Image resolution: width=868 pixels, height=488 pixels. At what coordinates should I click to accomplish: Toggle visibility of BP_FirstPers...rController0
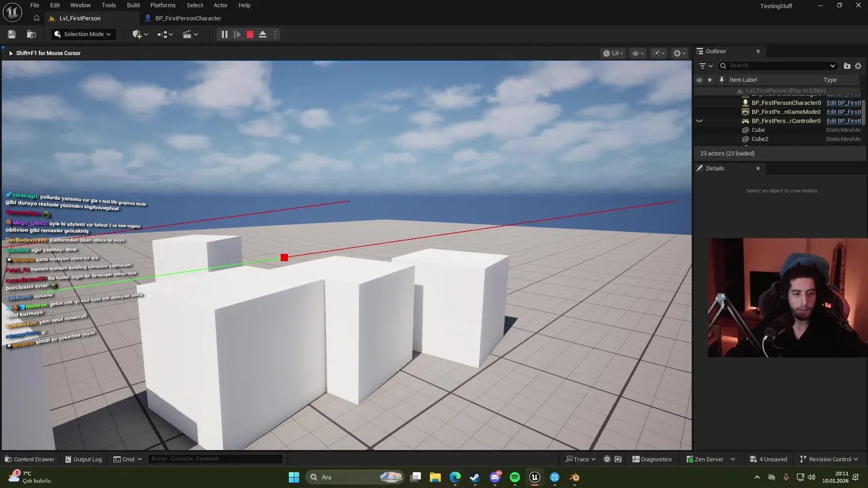(x=699, y=121)
